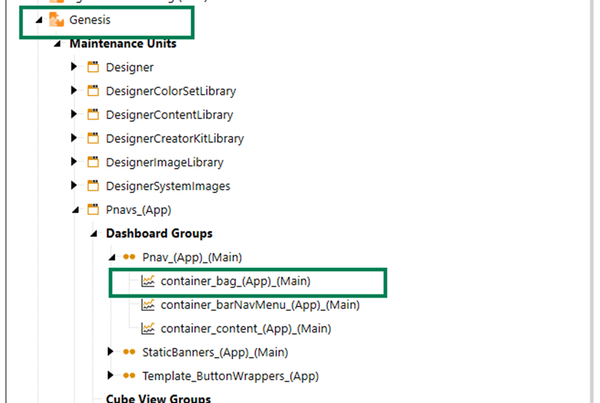
Task: Click the Pnav_(App)_(Main) dashboard group icon
Action: pos(129,257)
